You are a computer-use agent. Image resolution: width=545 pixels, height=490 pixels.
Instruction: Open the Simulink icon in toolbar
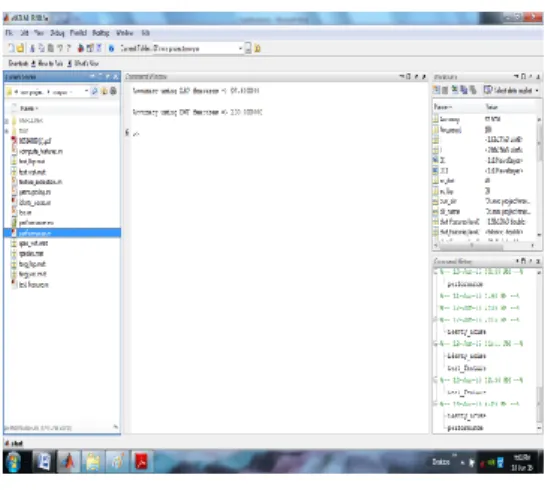tap(81, 48)
